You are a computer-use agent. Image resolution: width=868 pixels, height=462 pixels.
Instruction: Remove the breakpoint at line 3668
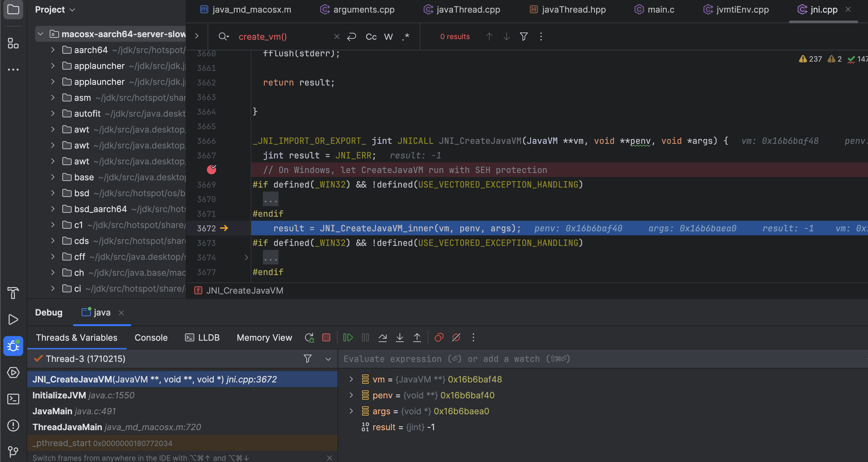tap(211, 170)
